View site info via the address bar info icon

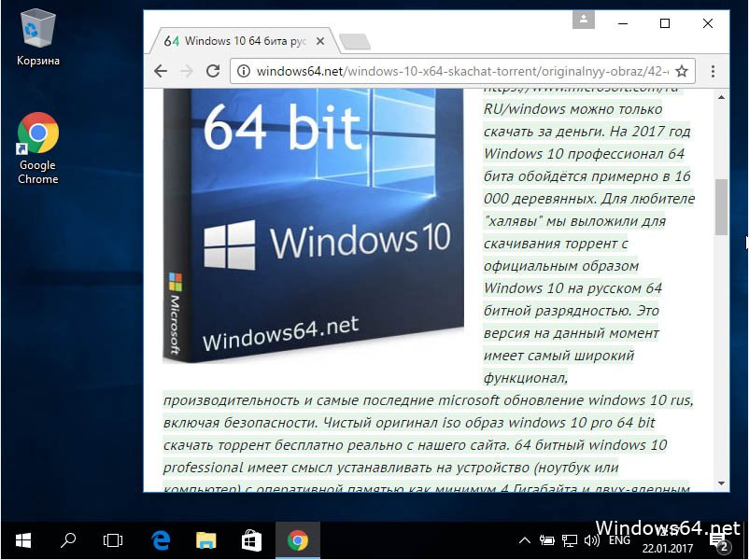point(244,71)
